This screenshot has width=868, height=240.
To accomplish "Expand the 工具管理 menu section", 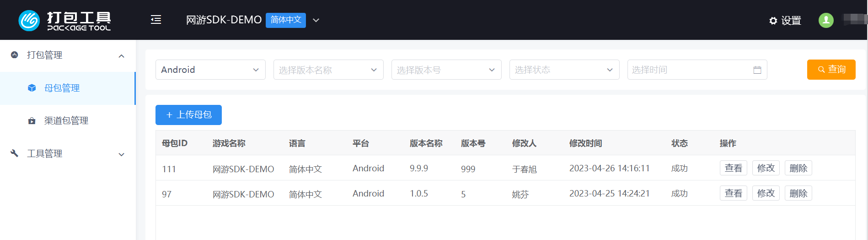I will (121, 154).
